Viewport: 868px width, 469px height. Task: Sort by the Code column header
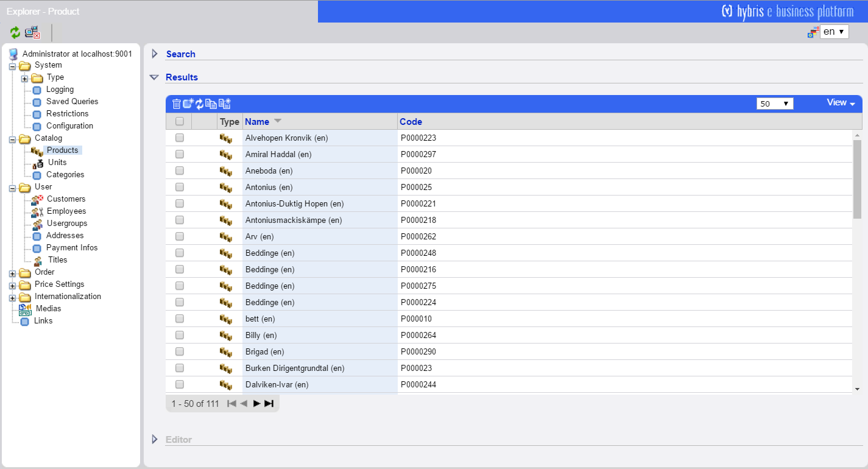pos(411,122)
